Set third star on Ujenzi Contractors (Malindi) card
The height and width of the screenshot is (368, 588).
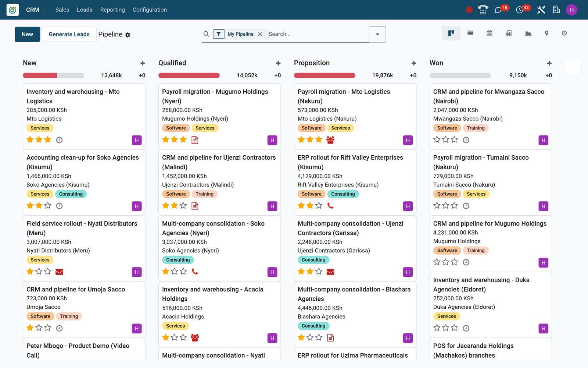point(183,205)
